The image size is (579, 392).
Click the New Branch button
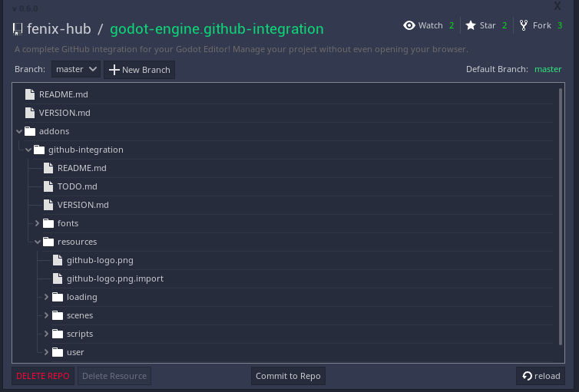click(140, 70)
